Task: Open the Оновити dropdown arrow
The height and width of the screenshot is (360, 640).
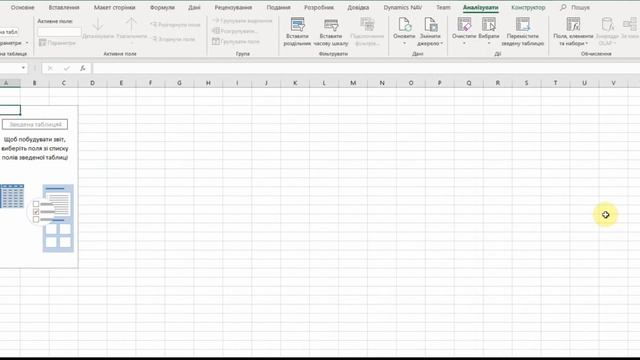Action: pos(404,43)
